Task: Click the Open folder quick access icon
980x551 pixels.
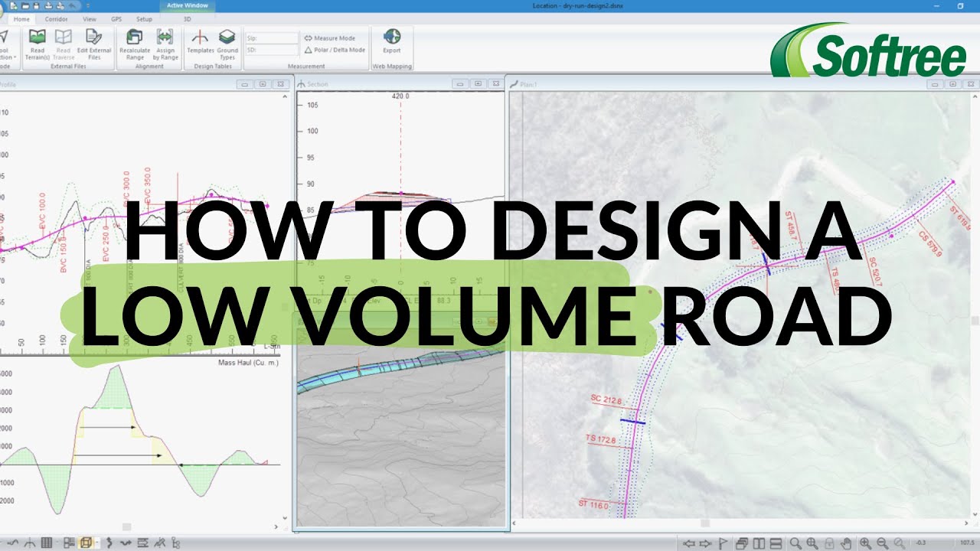Action: (25, 6)
